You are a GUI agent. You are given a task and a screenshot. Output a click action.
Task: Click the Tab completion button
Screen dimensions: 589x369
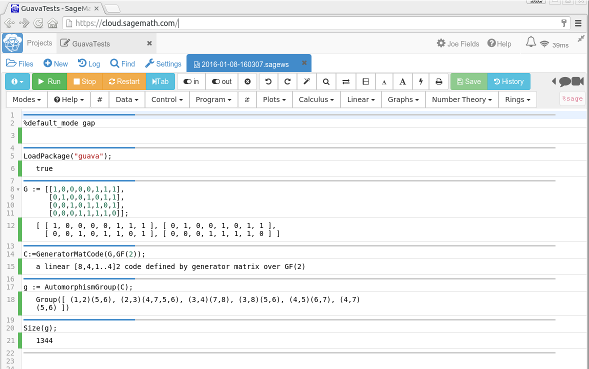coord(160,82)
